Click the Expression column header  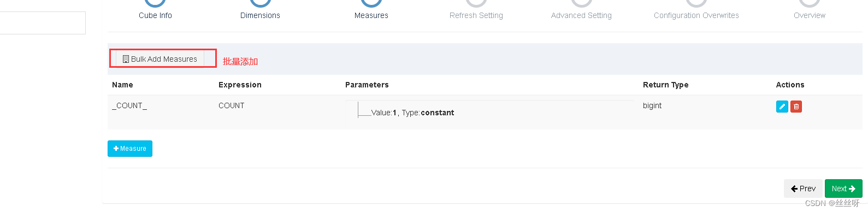click(x=240, y=85)
